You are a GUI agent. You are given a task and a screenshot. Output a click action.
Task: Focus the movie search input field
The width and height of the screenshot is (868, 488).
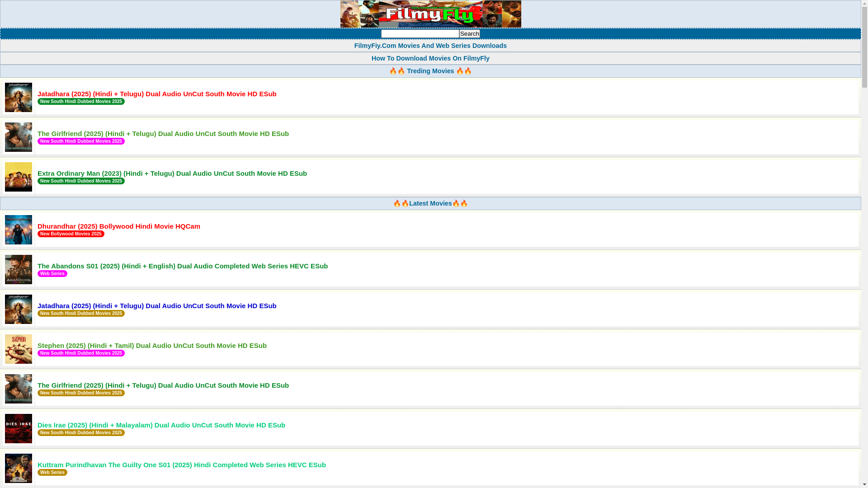click(420, 33)
